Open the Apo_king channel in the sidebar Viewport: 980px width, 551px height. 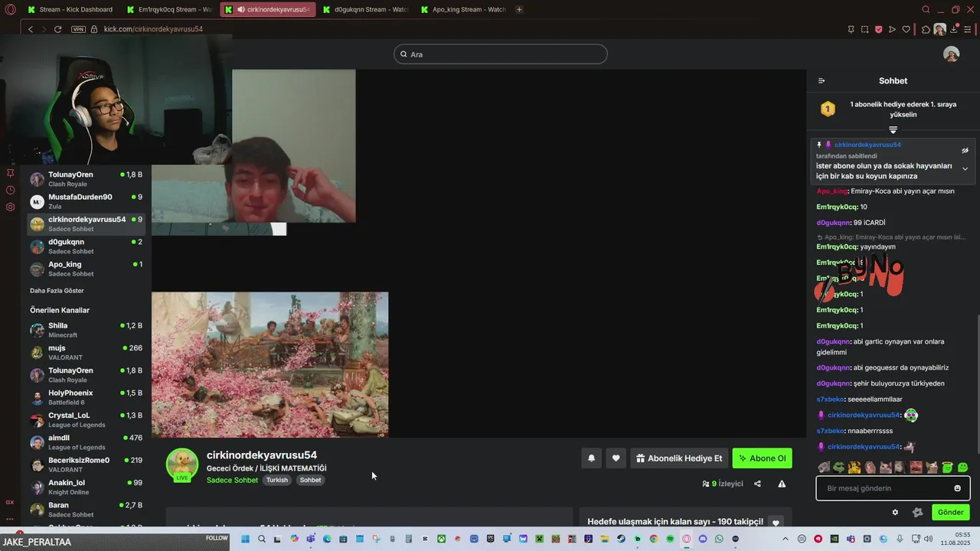tap(86, 269)
